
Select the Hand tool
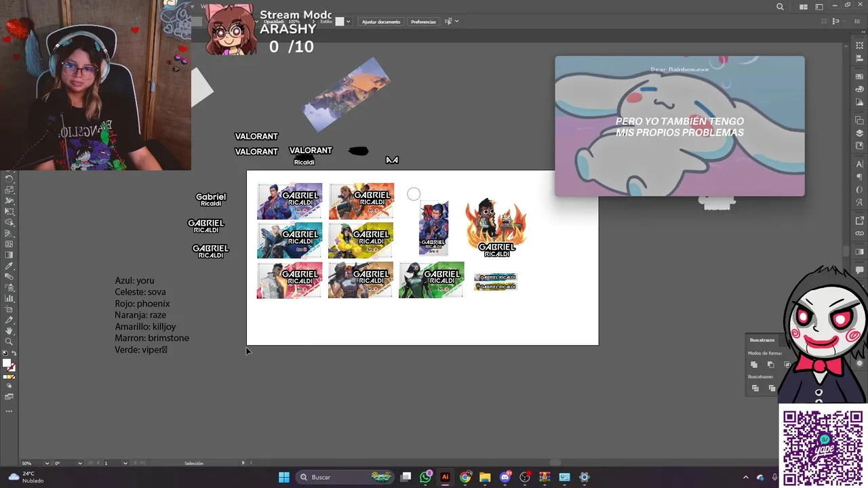click(9, 331)
